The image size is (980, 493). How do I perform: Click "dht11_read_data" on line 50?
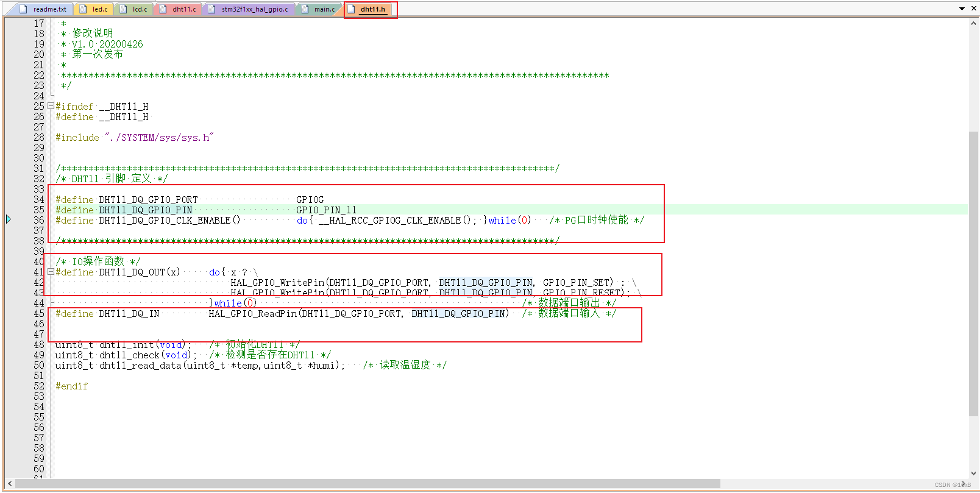point(140,366)
